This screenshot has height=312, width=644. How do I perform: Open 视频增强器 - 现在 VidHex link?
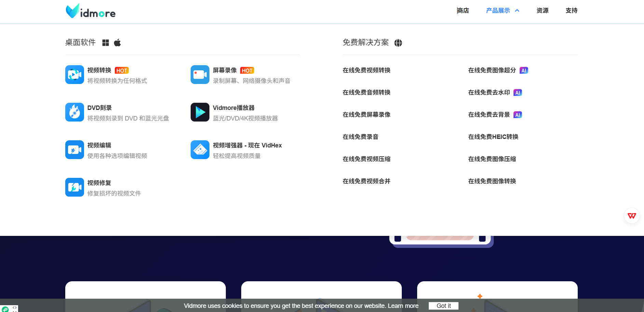click(247, 145)
